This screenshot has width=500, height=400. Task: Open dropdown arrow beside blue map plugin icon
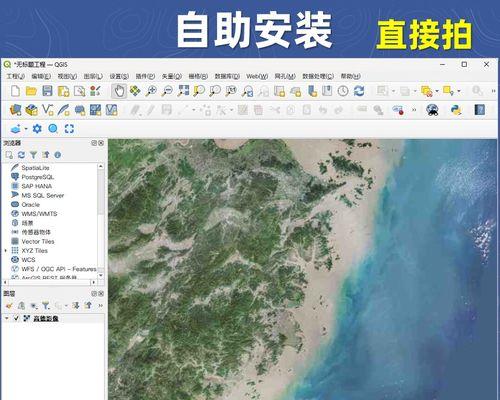[26, 129]
